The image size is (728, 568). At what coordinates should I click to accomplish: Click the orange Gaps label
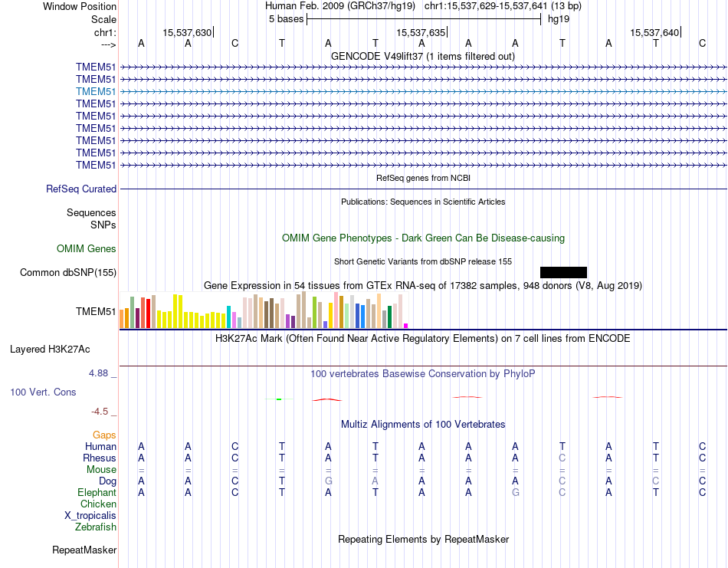click(x=104, y=435)
